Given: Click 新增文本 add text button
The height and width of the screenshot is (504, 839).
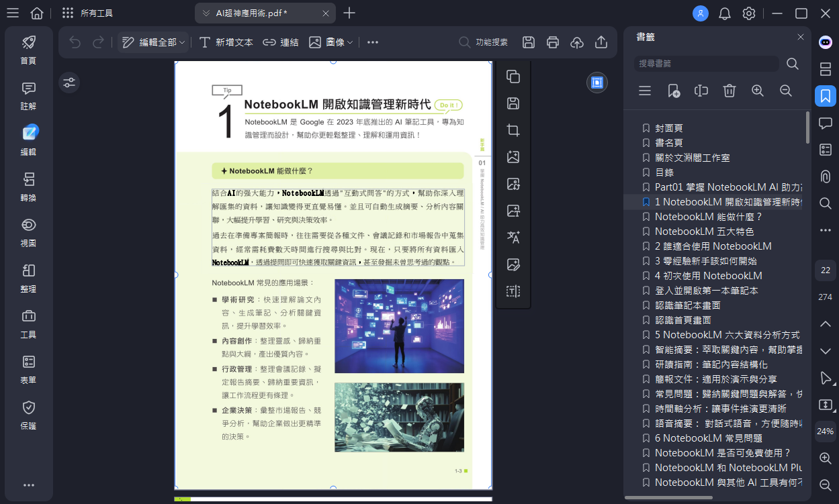Looking at the screenshot, I should point(226,42).
